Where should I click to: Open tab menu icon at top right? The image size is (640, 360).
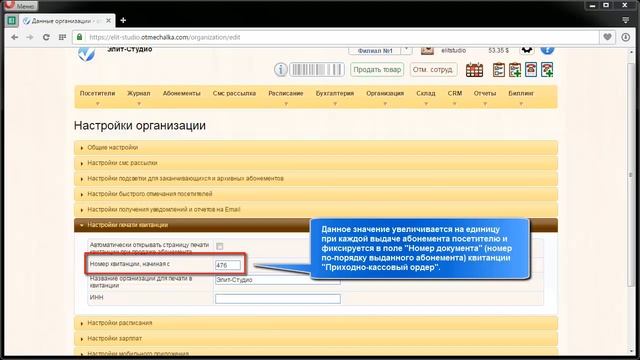click(625, 20)
